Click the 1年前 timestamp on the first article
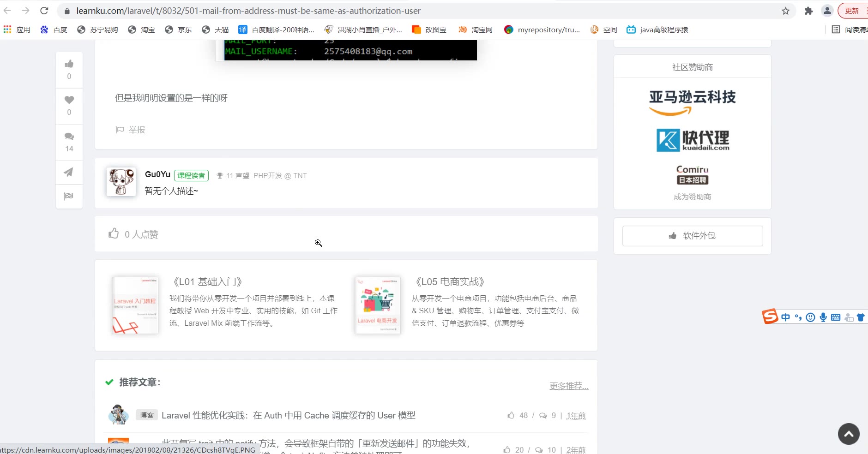This screenshot has width=868, height=454. click(576, 415)
